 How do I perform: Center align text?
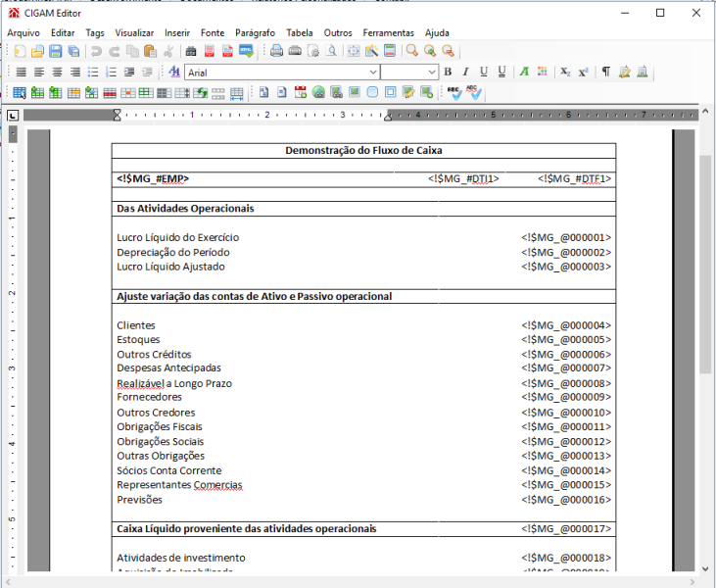pos(57,73)
